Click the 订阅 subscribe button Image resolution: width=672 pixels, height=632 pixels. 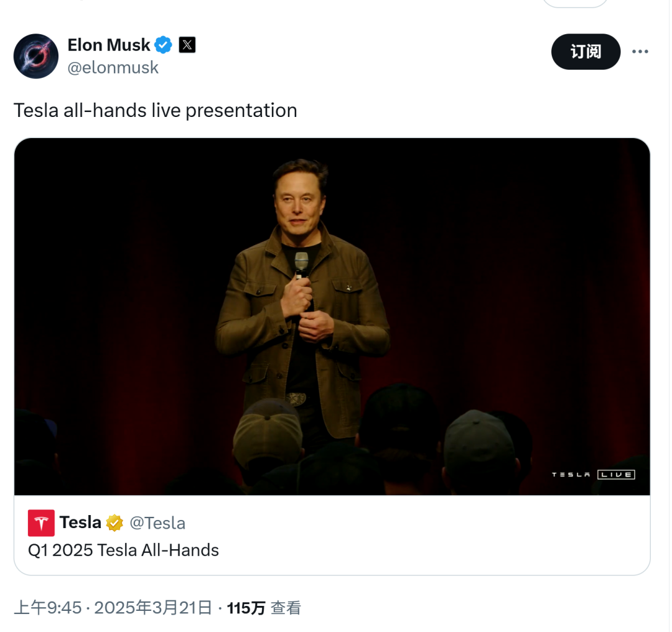[x=586, y=52]
